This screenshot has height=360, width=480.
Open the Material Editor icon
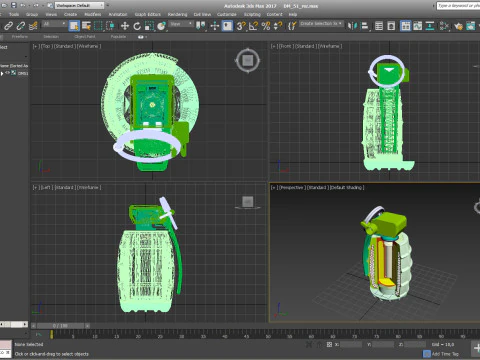(444, 26)
